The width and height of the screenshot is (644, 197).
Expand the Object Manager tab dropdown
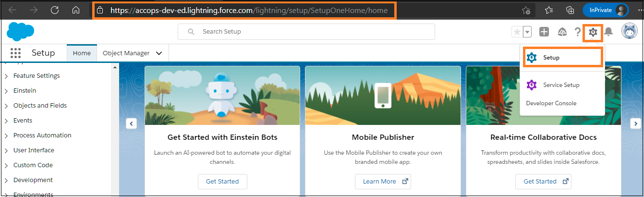coord(159,53)
